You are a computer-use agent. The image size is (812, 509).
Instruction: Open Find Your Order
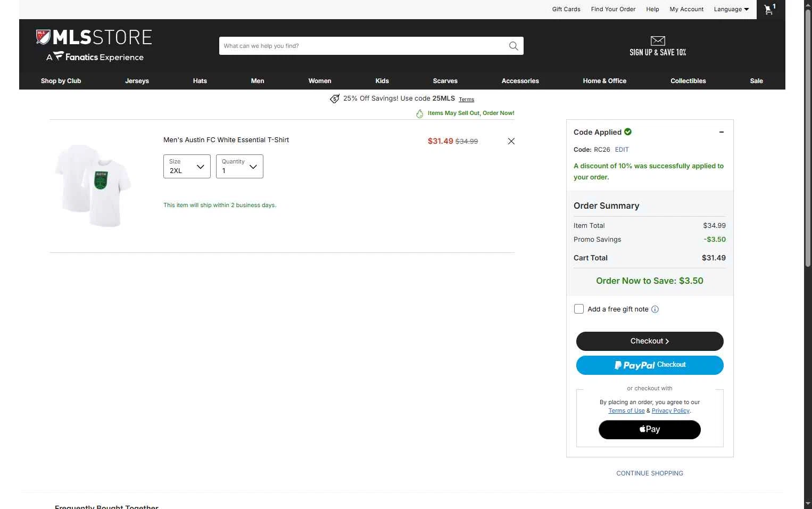click(613, 9)
